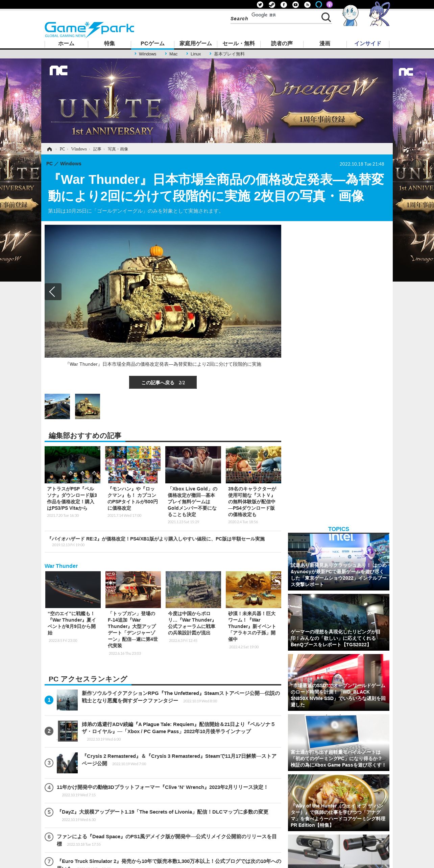Image resolution: width=434 pixels, height=868 pixels.
Task: Open the 富士通 超軽量モバイルノート topic card
Action: coord(339,743)
